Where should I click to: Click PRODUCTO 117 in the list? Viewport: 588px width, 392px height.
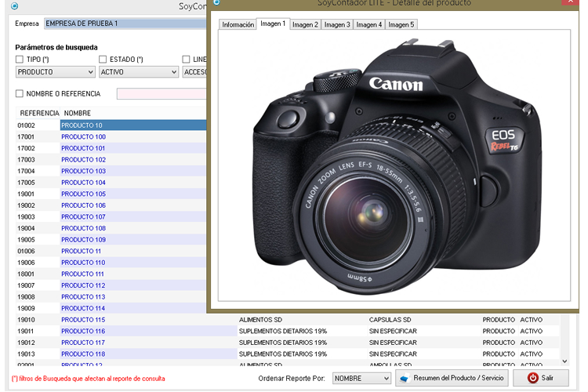pos(83,343)
